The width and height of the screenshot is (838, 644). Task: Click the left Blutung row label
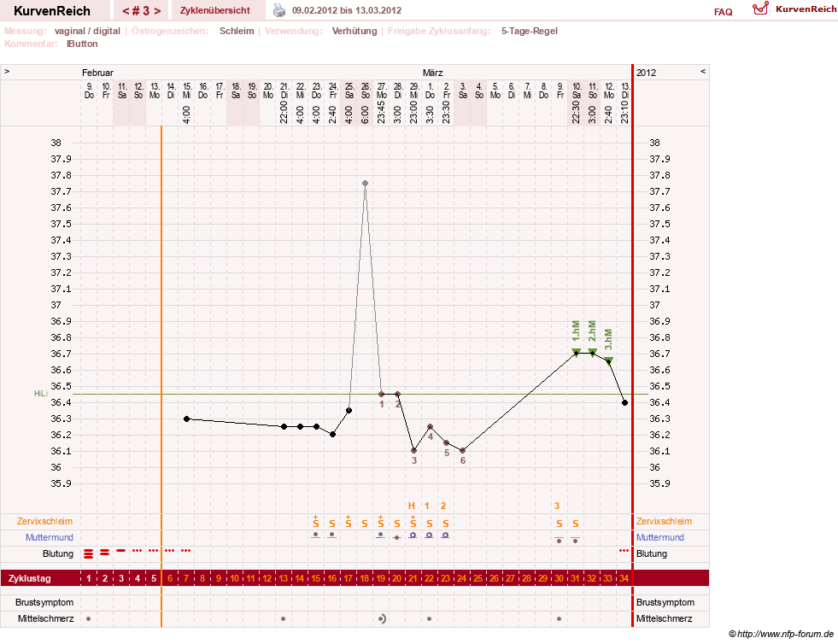click(58, 553)
